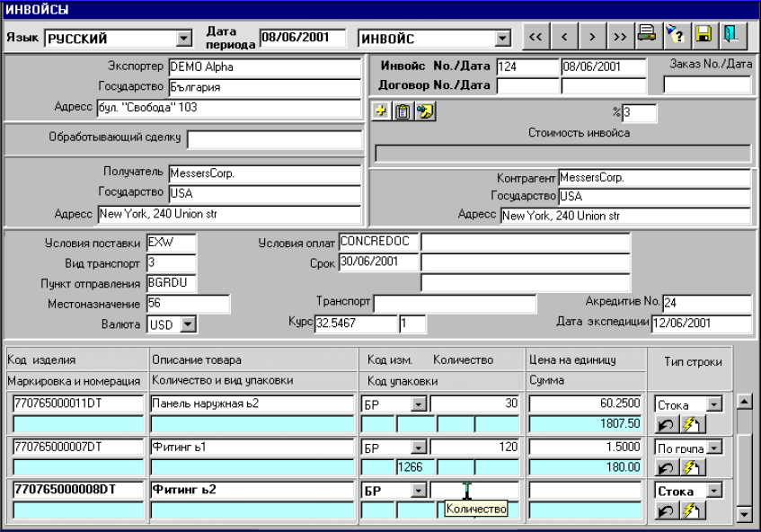Screen dimensions: 761x532
Task: Click recipient address New York field
Action: (x=229, y=214)
